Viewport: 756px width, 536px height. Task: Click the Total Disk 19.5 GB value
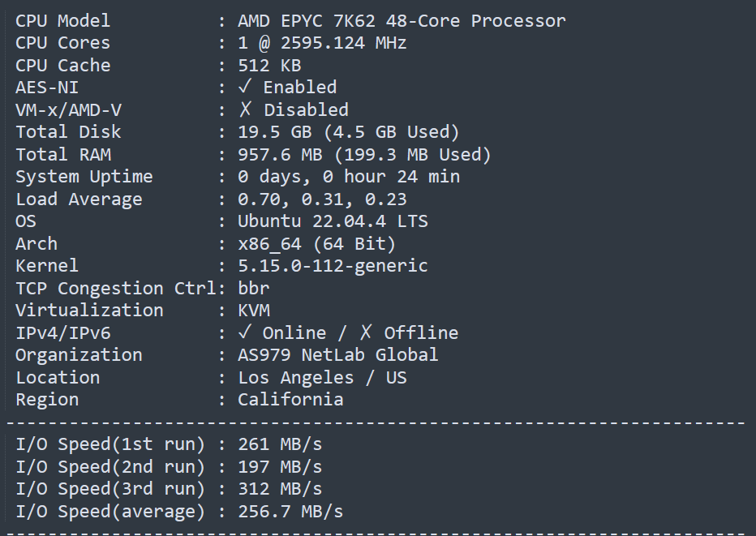point(349,131)
